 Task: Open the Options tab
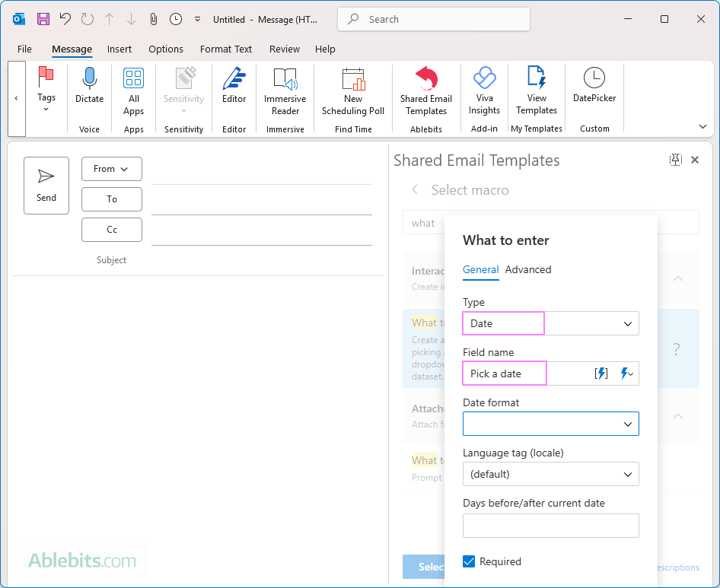pos(166,49)
